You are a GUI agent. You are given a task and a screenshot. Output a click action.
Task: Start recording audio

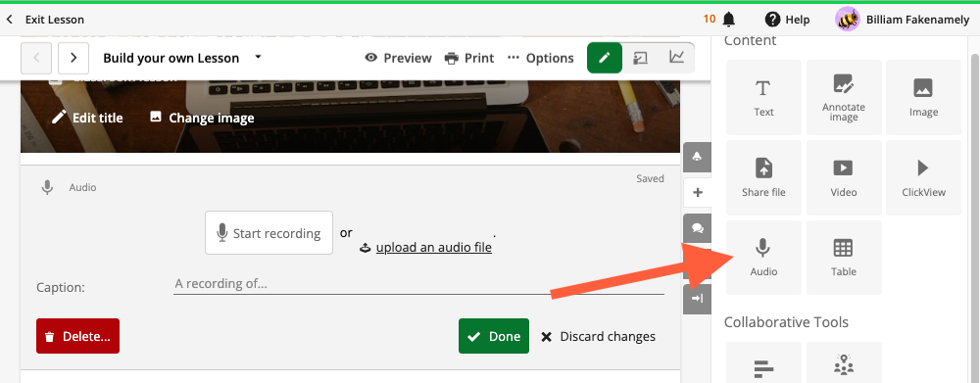point(269,233)
